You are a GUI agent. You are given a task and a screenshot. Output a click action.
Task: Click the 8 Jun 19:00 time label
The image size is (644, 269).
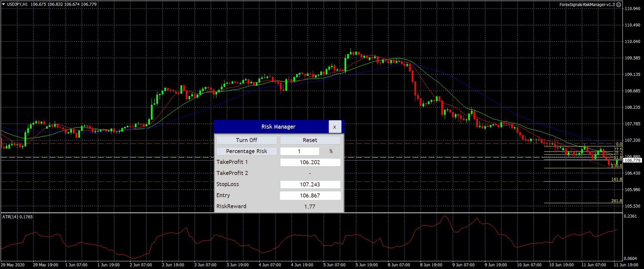pos(431,265)
